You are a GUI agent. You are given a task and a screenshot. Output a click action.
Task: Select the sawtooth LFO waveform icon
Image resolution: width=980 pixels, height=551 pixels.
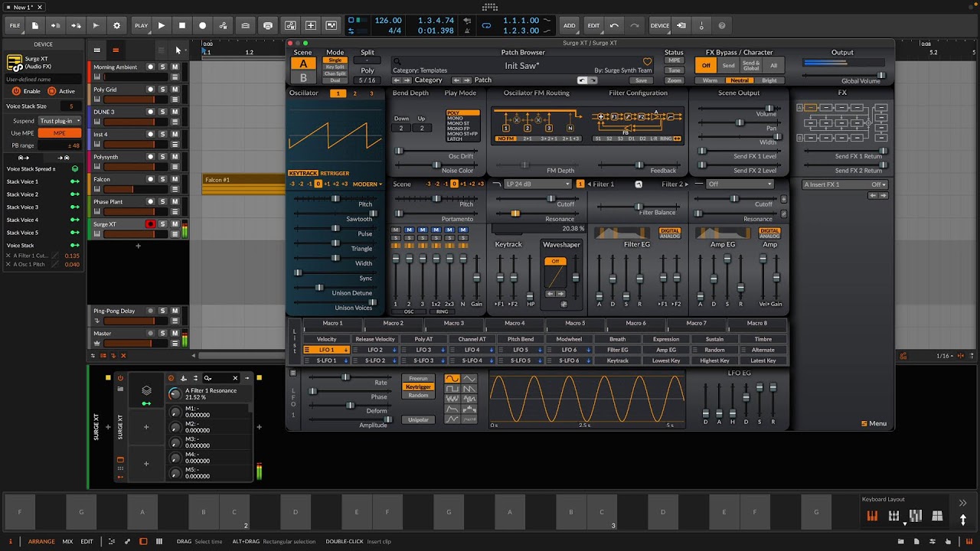(x=469, y=389)
